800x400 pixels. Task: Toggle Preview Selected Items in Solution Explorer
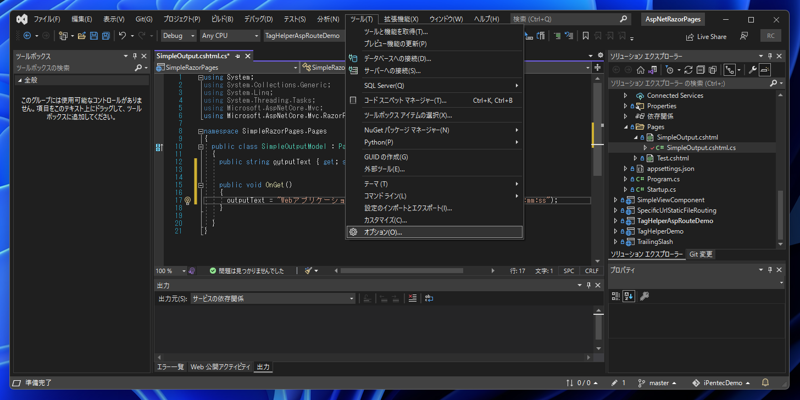[764, 70]
